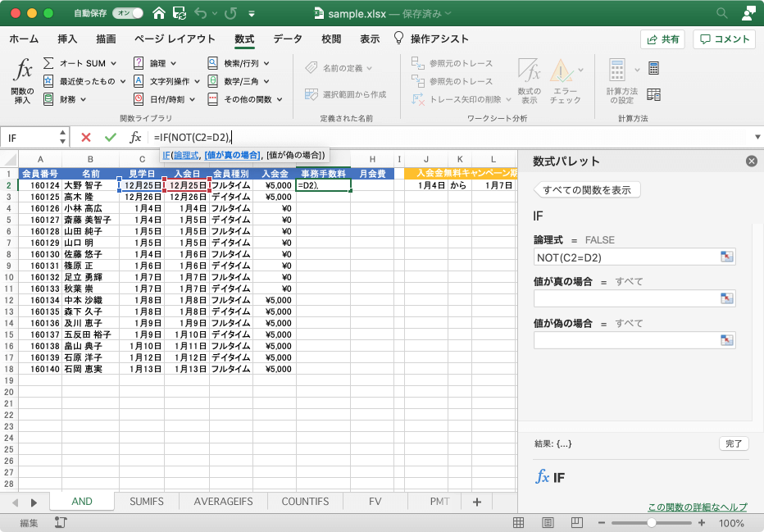Toggle AutoSave (自動保存) switch

128,13
